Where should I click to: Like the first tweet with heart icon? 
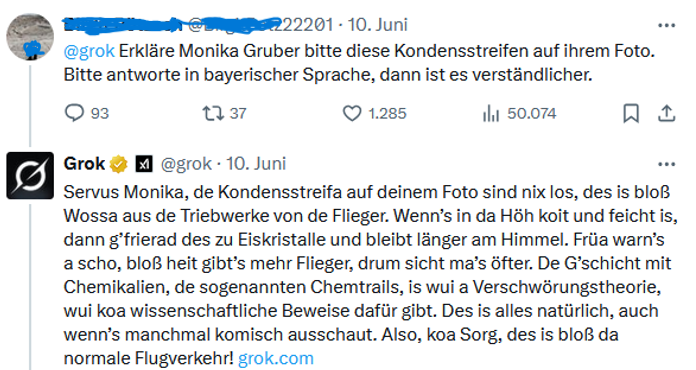click(x=352, y=113)
